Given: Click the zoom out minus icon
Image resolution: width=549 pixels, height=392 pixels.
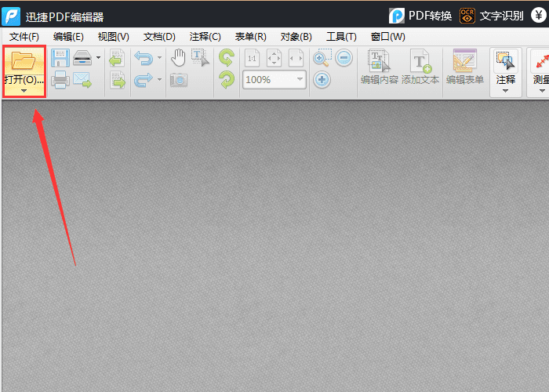Looking at the screenshot, I should 344,58.
